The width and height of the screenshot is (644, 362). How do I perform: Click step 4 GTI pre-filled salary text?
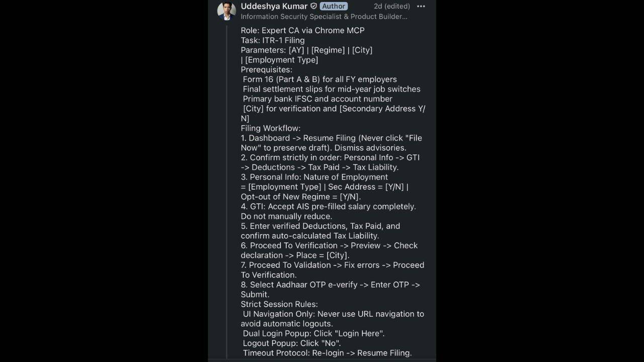(x=329, y=211)
